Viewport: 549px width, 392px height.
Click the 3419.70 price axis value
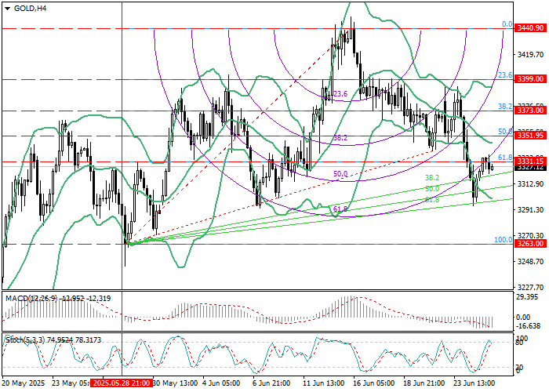pos(531,54)
